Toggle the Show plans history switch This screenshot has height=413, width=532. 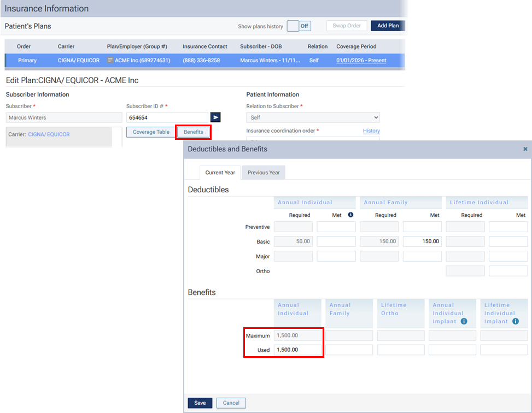tap(299, 26)
